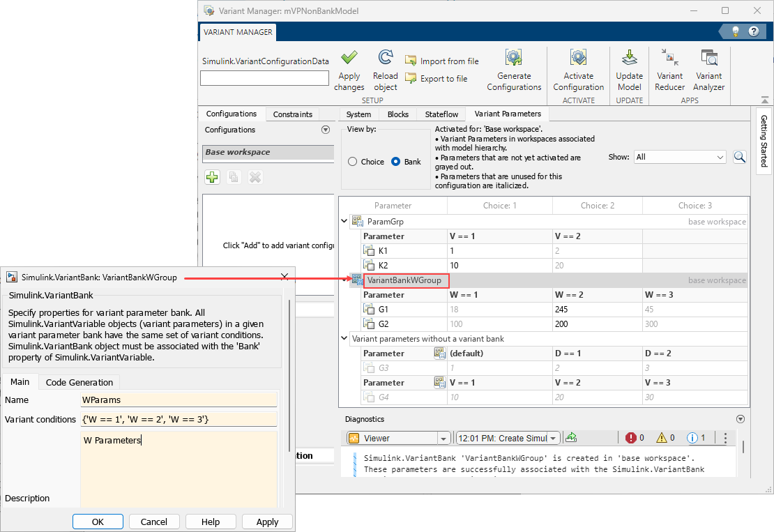
Task: Click Import from file
Action: pos(441,61)
